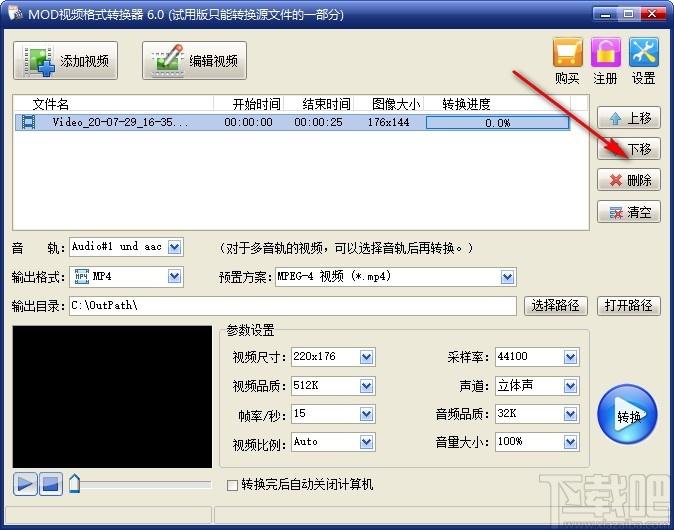Click the 176x144 image size cell

(389, 122)
